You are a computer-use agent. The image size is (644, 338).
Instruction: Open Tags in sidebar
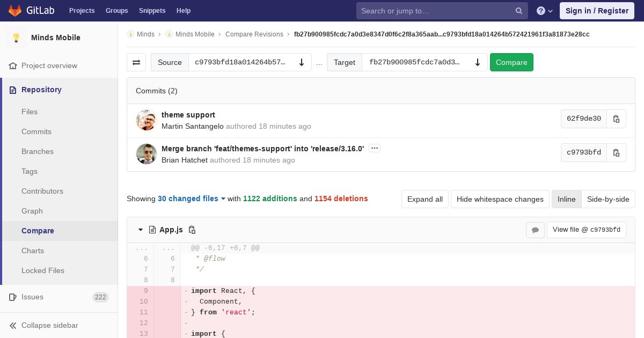[x=30, y=171]
